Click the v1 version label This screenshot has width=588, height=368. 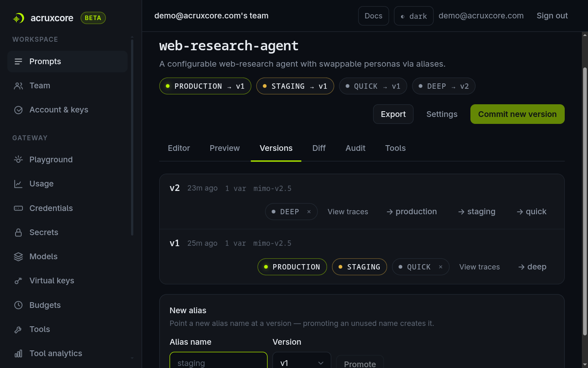pos(174,243)
